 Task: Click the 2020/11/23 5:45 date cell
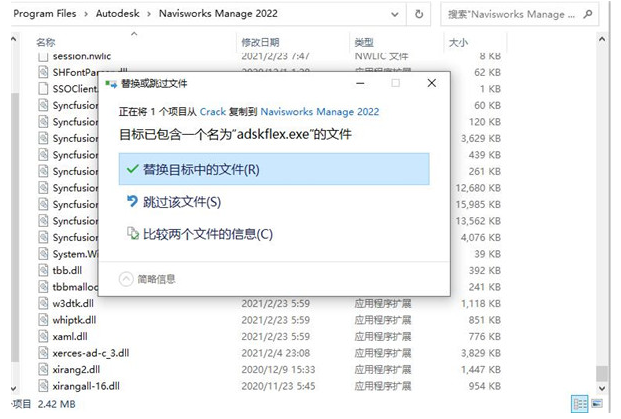pyautogui.click(x=278, y=386)
